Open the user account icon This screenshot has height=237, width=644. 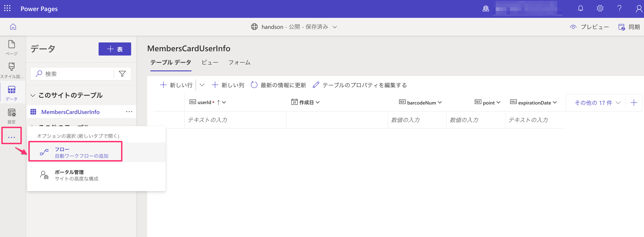click(x=639, y=9)
